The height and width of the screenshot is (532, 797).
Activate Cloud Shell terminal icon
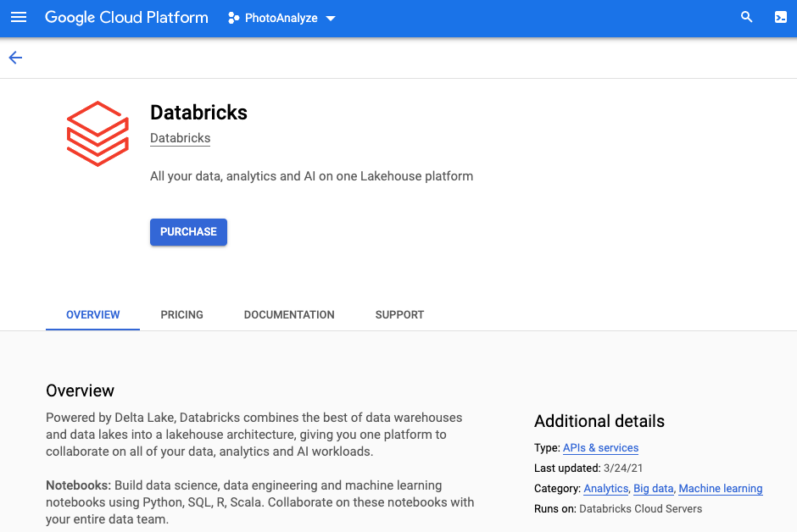point(781,17)
